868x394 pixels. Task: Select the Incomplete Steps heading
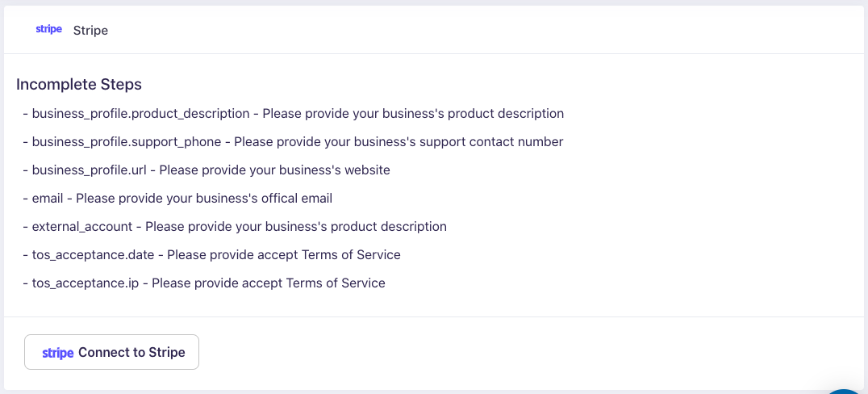pos(79,85)
